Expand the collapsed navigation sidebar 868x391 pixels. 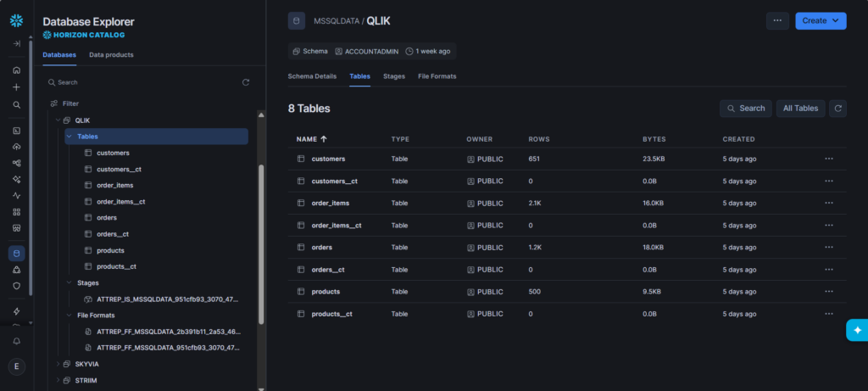point(17,44)
